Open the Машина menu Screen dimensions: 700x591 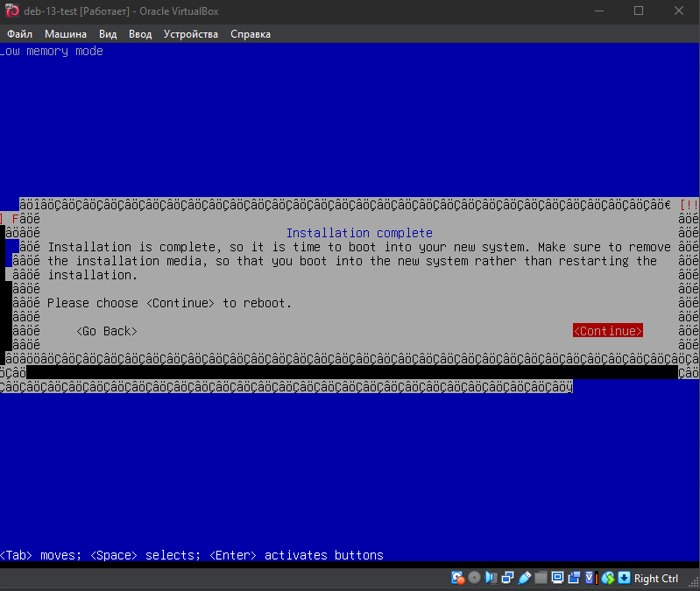tap(66, 34)
